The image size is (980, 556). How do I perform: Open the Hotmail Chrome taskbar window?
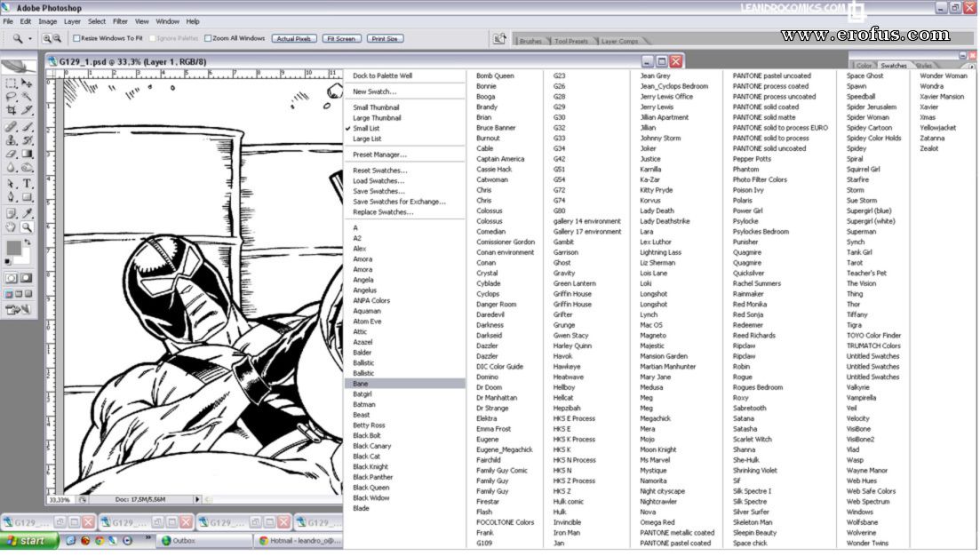299,541
